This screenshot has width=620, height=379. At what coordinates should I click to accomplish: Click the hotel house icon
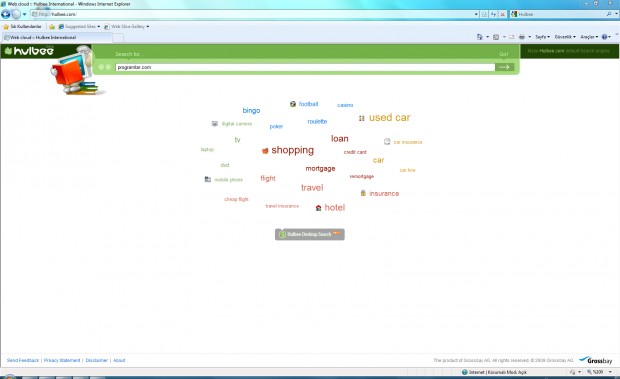tap(318, 208)
